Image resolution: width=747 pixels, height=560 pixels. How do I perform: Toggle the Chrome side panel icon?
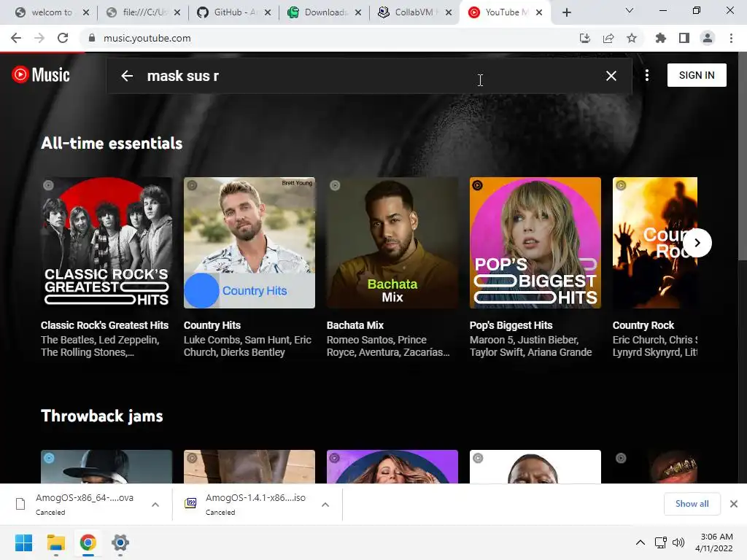(684, 38)
